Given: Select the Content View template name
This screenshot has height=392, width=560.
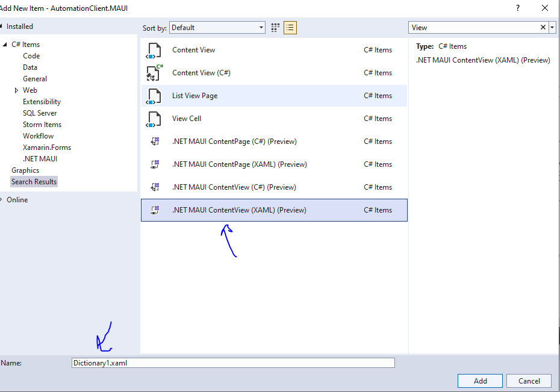Looking at the screenshot, I should [x=193, y=50].
